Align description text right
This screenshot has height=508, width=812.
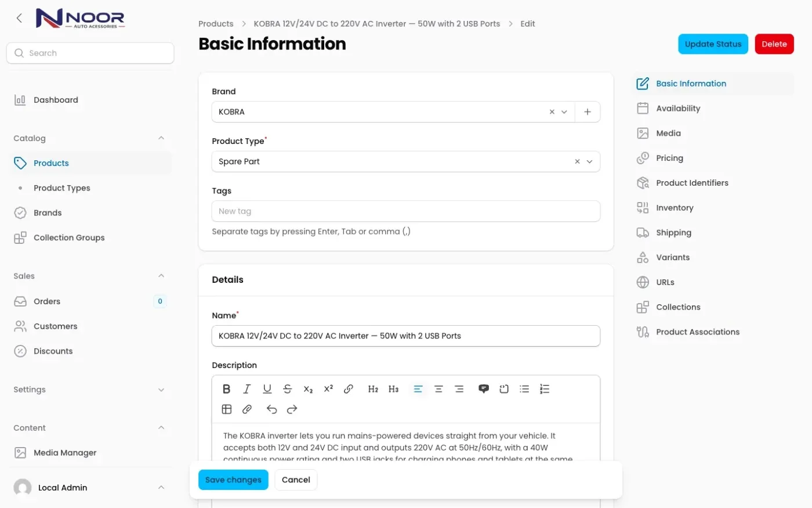[x=459, y=389]
